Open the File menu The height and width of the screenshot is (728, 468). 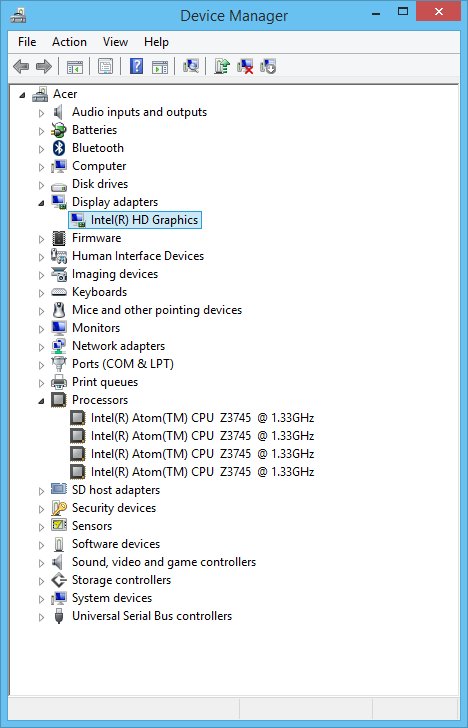pyautogui.click(x=27, y=42)
